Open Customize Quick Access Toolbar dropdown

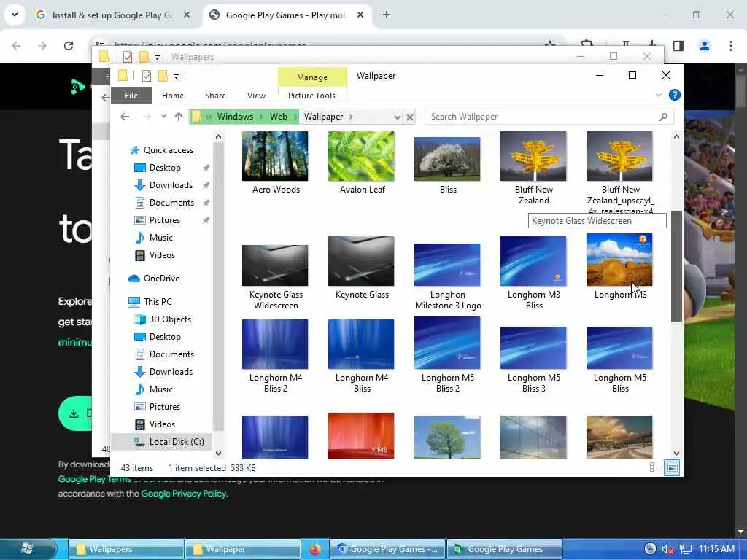coord(176,76)
